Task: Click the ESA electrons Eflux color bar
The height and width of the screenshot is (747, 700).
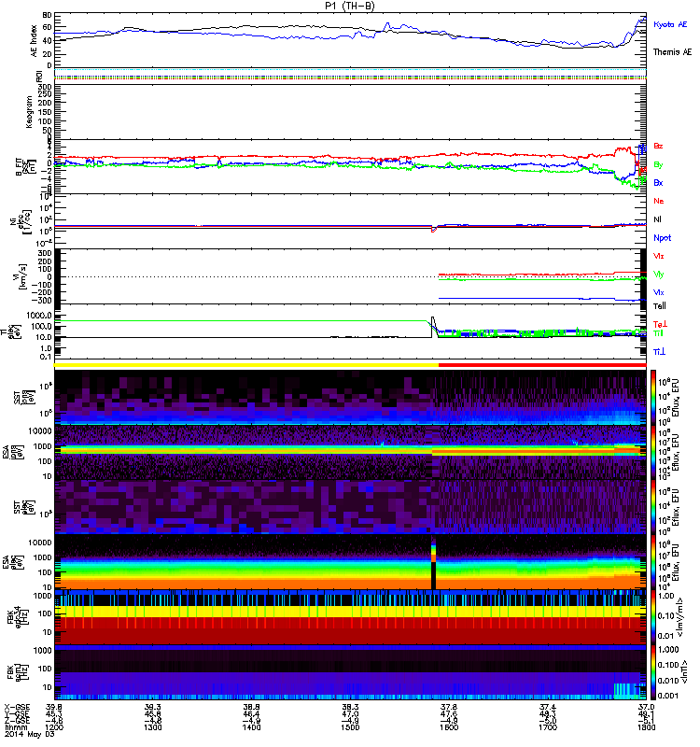Action: (653, 562)
